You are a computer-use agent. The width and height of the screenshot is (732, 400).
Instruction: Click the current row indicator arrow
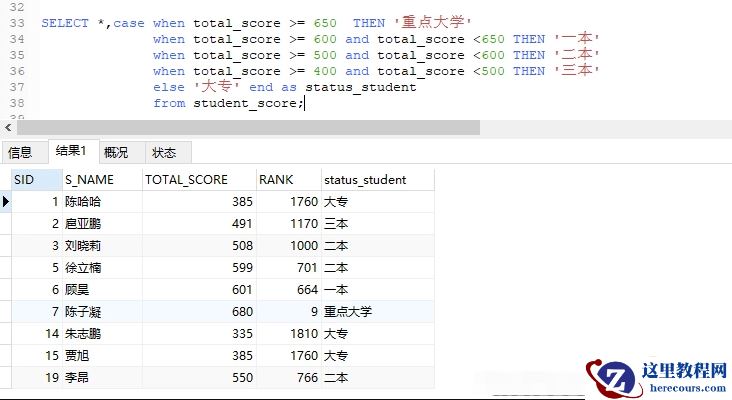coord(6,202)
